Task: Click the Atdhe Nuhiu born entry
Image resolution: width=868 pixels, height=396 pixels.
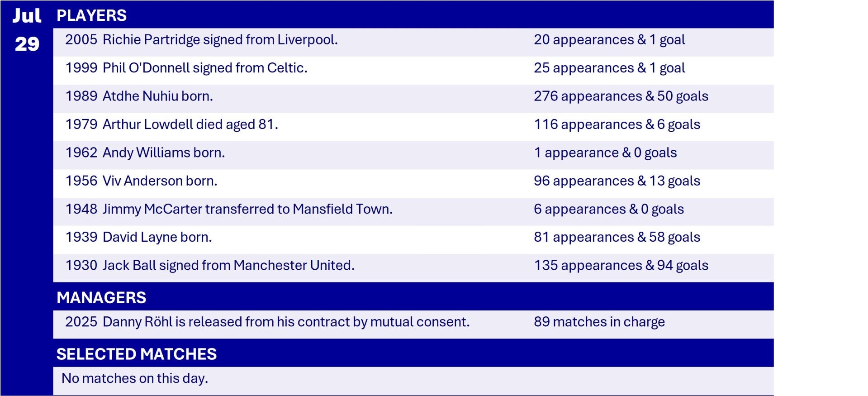Action: point(139,96)
